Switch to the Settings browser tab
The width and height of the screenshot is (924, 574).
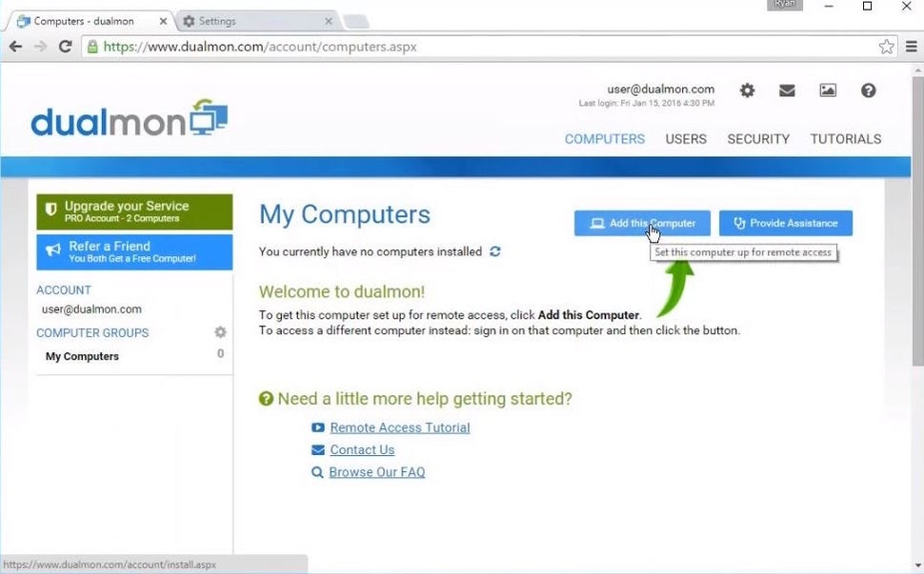coord(257,21)
